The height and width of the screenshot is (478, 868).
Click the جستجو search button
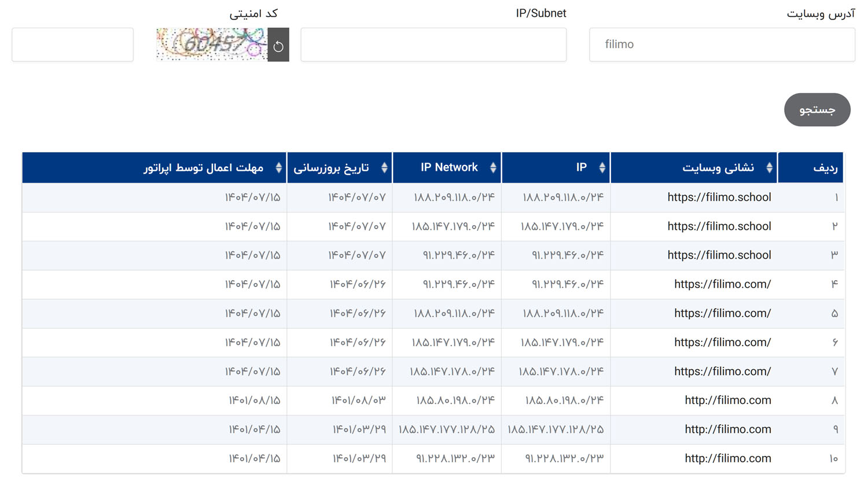click(817, 110)
